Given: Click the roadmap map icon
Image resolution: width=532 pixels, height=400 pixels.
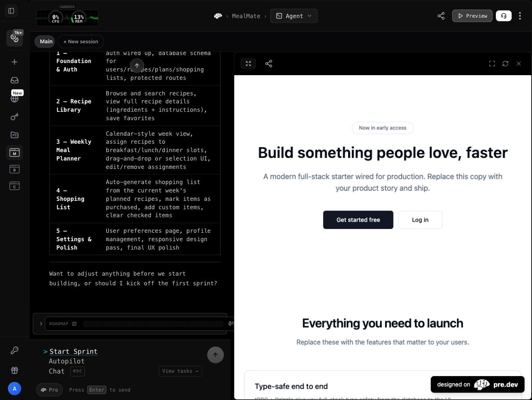Looking at the screenshot, I should [74, 324].
